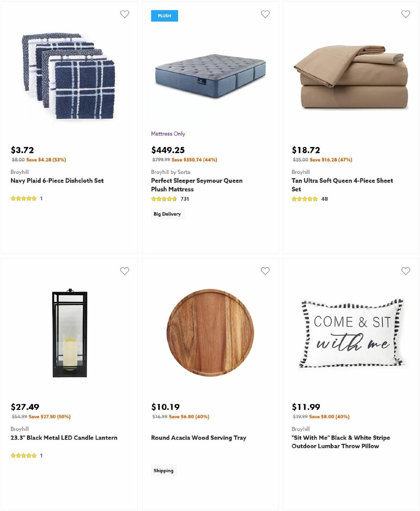Click the Shipping tag under the serving tray
The height and width of the screenshot is (511, 420).
(x=164, y=470)
